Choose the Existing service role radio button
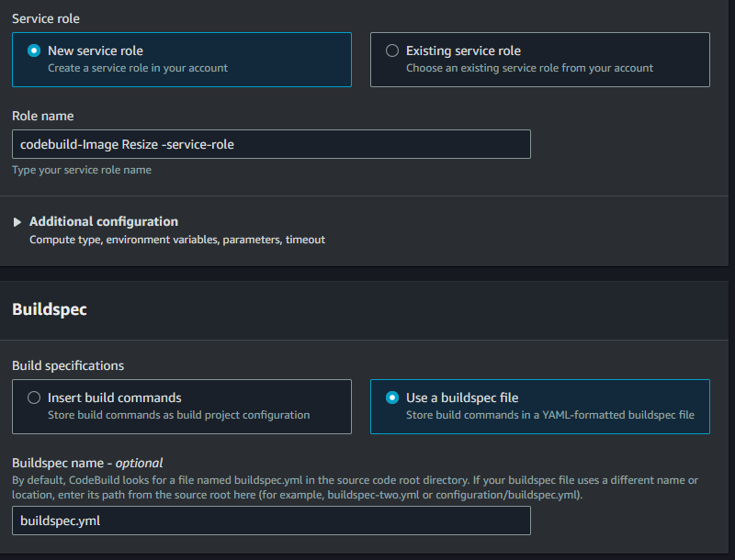The height and width of the screenshot is (560, 735). (x=392, y=50)
